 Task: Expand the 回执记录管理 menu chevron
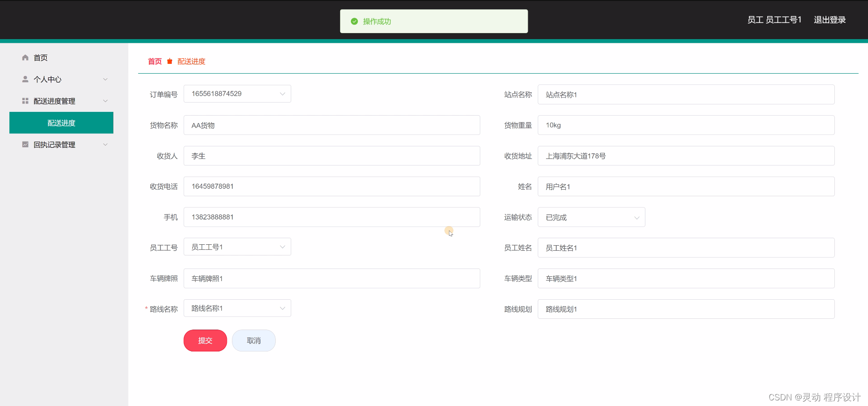click(105, 145)
